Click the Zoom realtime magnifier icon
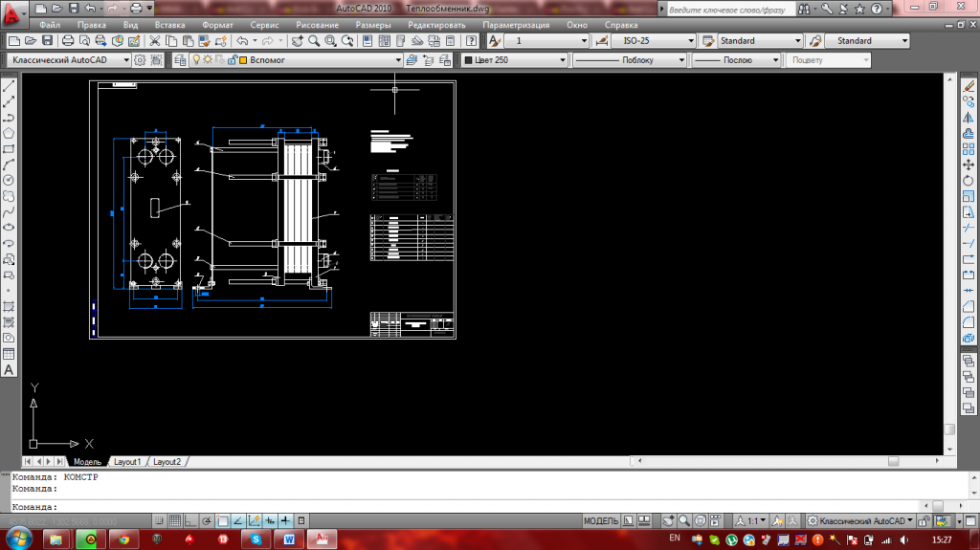Image resolution: width=980 pixels, height=550 pixels. [314, 41]
